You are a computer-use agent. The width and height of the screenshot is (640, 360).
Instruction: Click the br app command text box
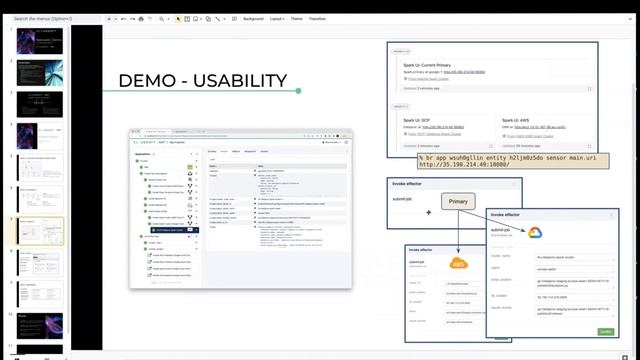(x=513, y=161)
